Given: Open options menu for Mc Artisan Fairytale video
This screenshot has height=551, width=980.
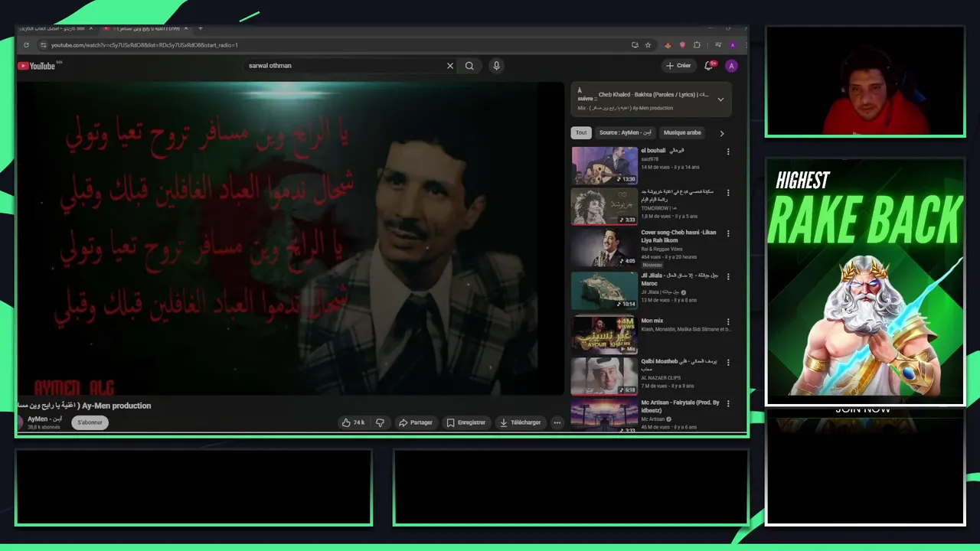Looking at the screenshot, I should click(728, 403).
